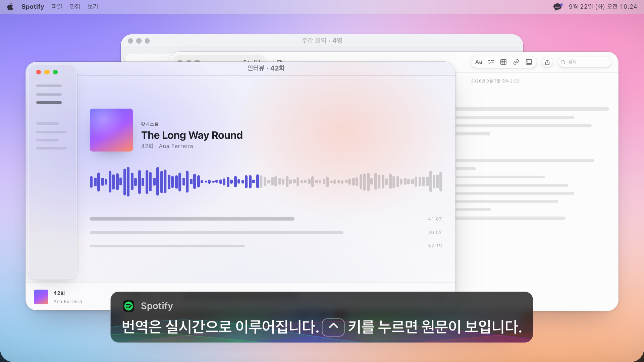This screenshot has height=362, width=644.
Task: Open the Spotify app menu
Action: (x=33, y=7)
